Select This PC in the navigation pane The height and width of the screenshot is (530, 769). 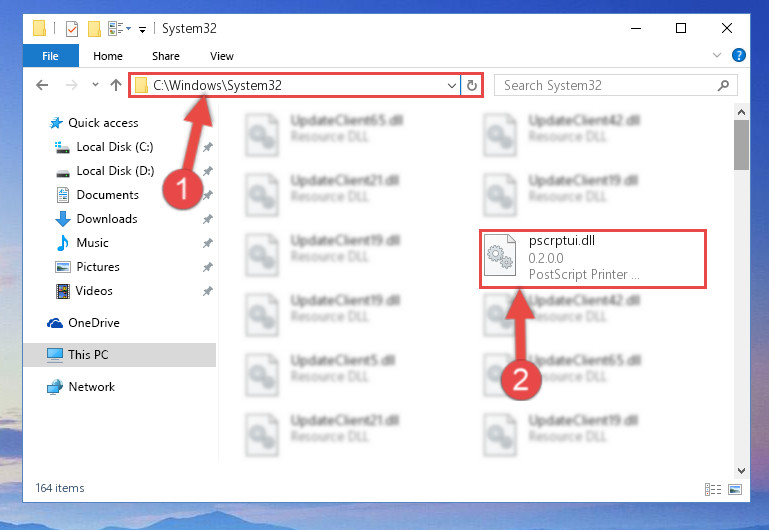click(x=120, y=354)
